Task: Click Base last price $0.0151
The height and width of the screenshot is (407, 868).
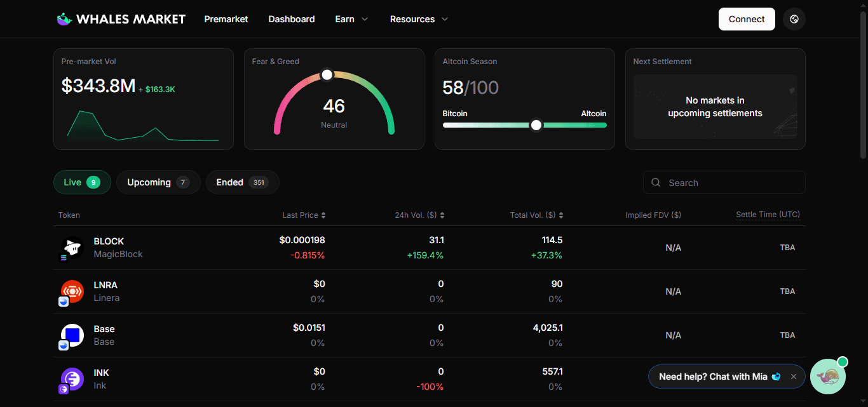Action: 309,328
